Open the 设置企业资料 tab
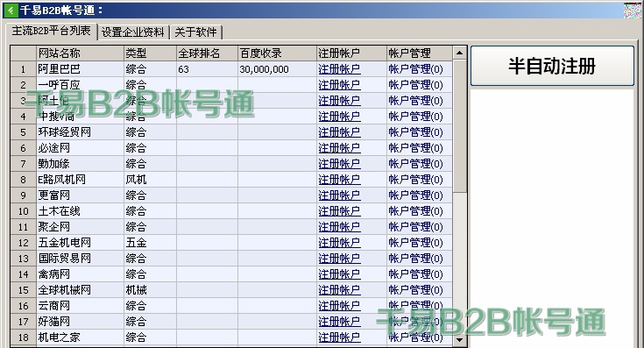This screenshot has height=348, width=644. (x=133, y=32)
